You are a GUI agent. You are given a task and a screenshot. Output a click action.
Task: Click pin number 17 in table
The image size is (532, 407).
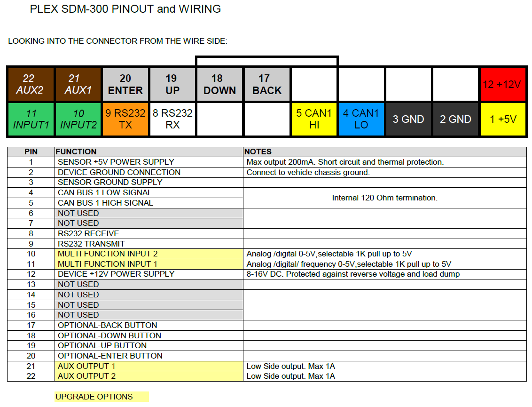[x=31, y=325]
